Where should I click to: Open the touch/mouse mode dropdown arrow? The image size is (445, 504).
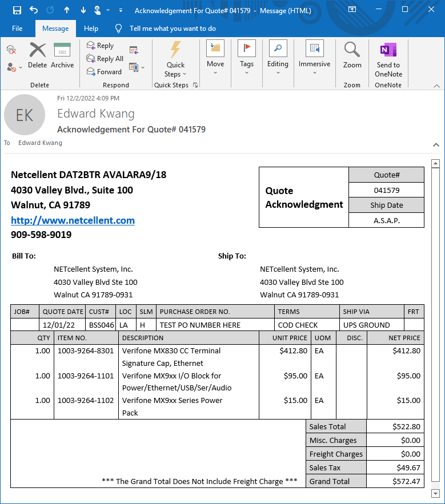[108, 10]
